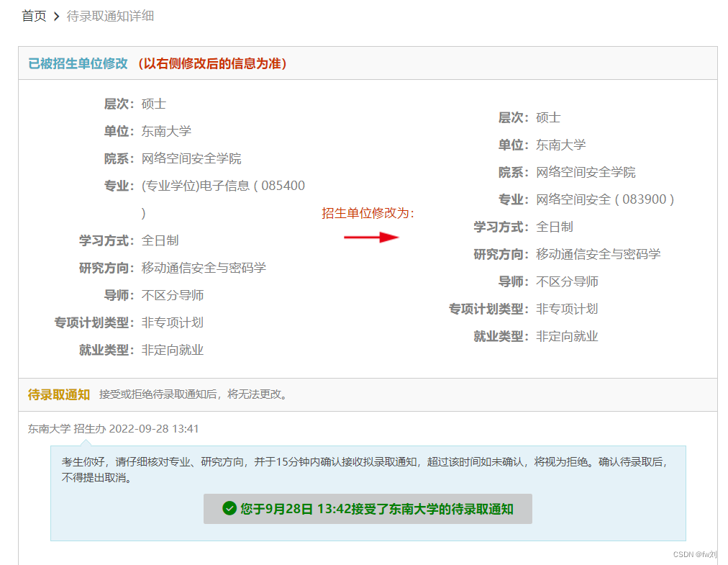Click right column 专项计划类型 value 非专项计划
Viewport: 728px width, 565px height.
[567, 309]
